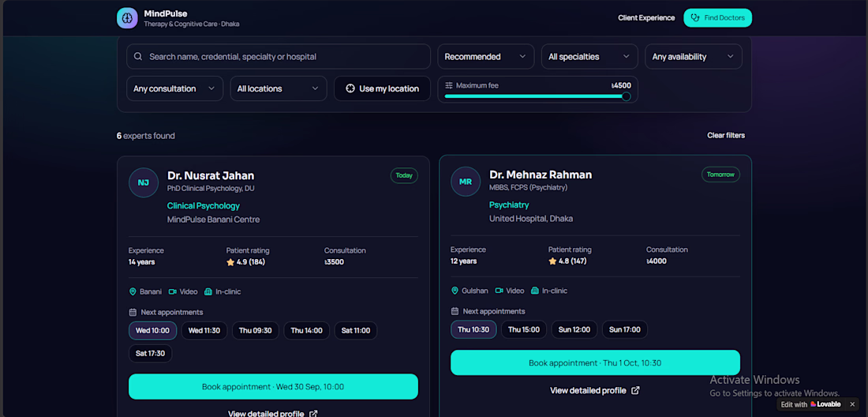Screen dimensions: 868x417
Task: Click the Today availability badge
Action: [404, 175]
